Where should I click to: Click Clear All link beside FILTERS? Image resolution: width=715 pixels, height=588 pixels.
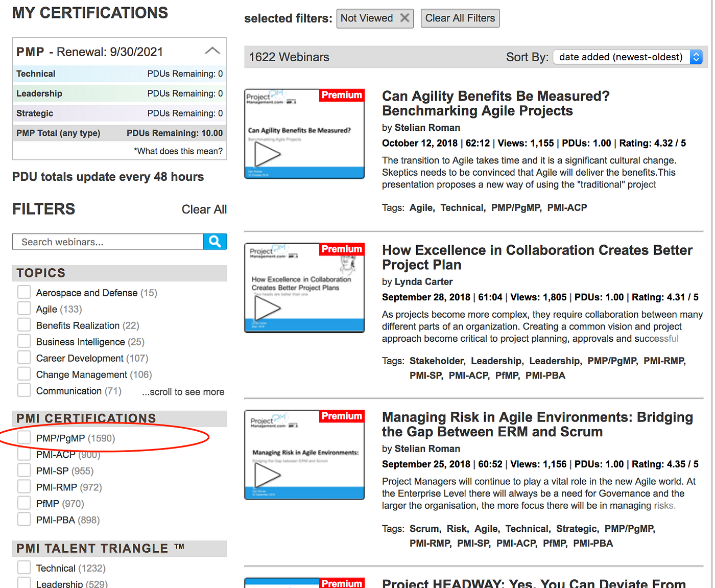tap(204, 209)
